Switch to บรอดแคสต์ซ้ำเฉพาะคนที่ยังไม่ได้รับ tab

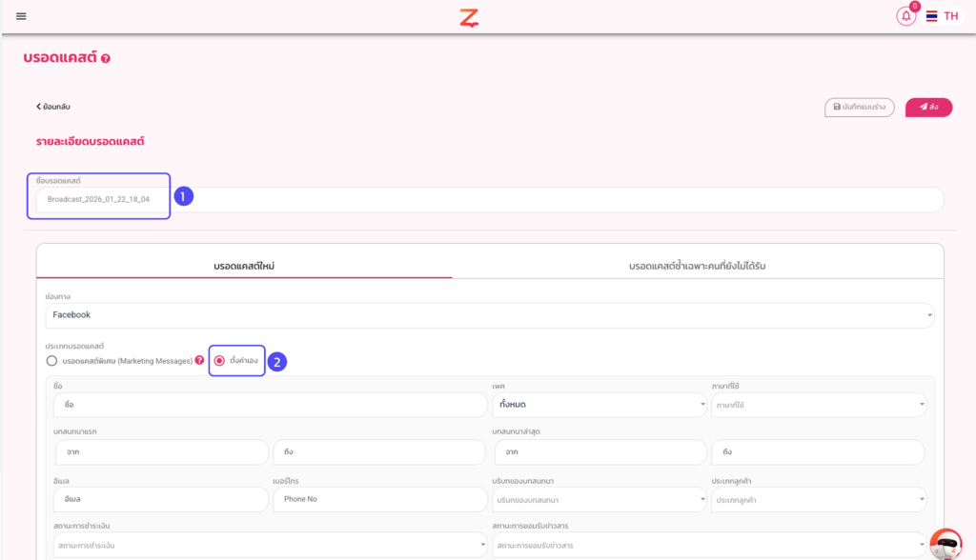pyautogui.click(x=697, y=265)
